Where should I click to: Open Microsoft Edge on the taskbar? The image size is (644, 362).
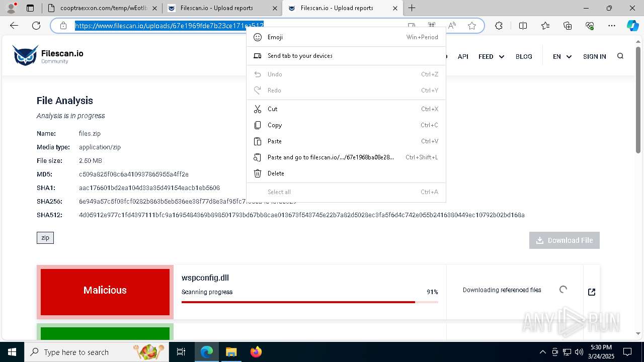click(207, 352)
